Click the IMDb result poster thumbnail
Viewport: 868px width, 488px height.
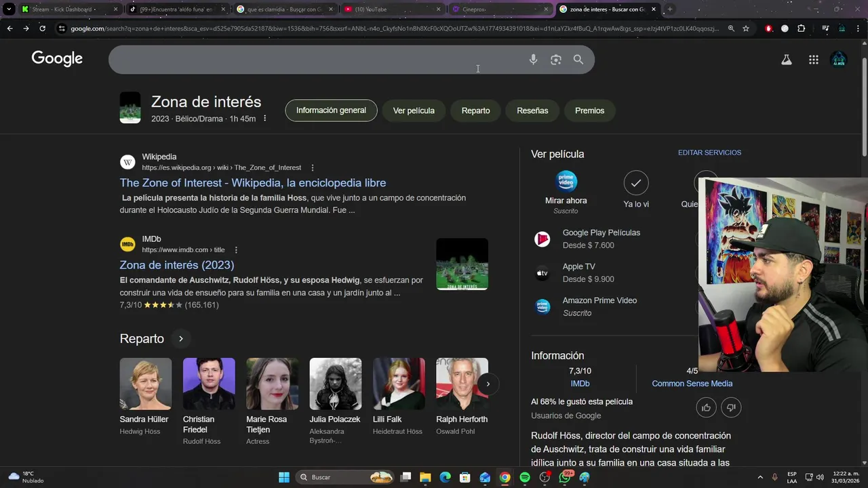click(462, 264)
